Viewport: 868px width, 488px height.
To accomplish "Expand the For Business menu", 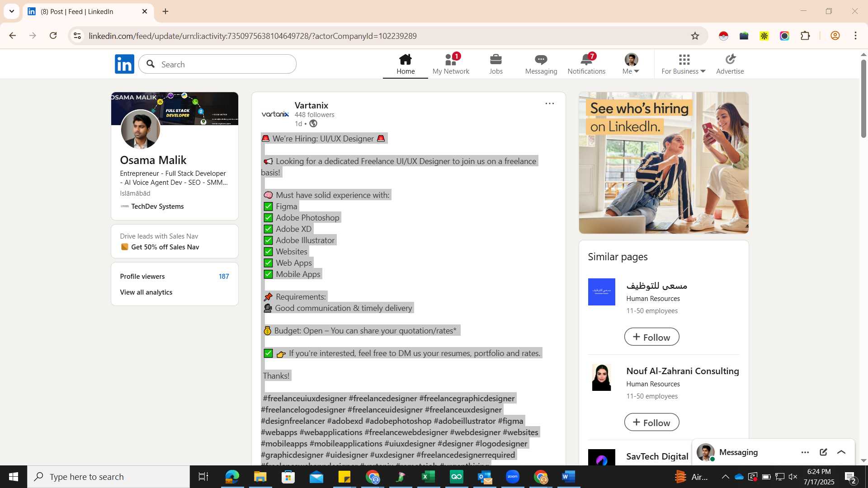I will (x=684, y=64).
